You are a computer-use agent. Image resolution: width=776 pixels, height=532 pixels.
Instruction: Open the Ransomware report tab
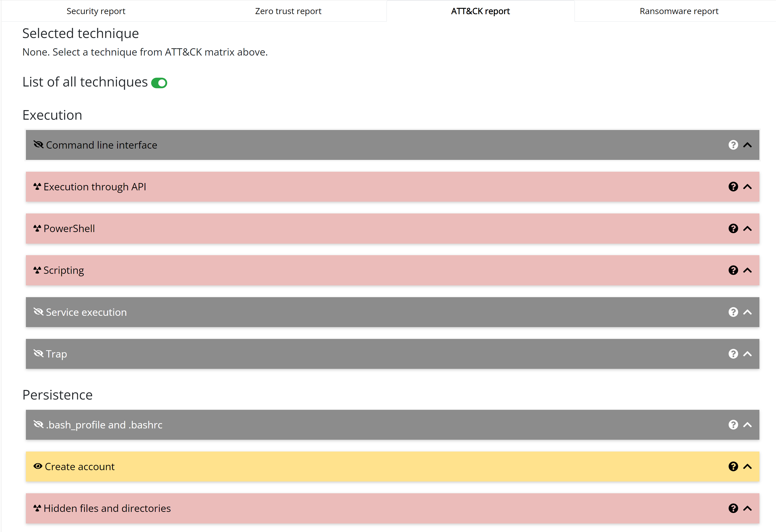tap(678, 11)
